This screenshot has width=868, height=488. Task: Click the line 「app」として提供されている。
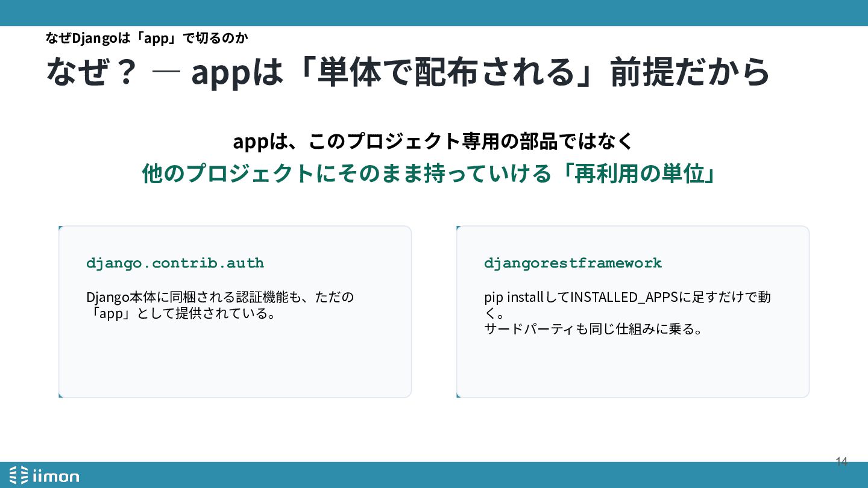pyautogui.click(x=182, y=313)
